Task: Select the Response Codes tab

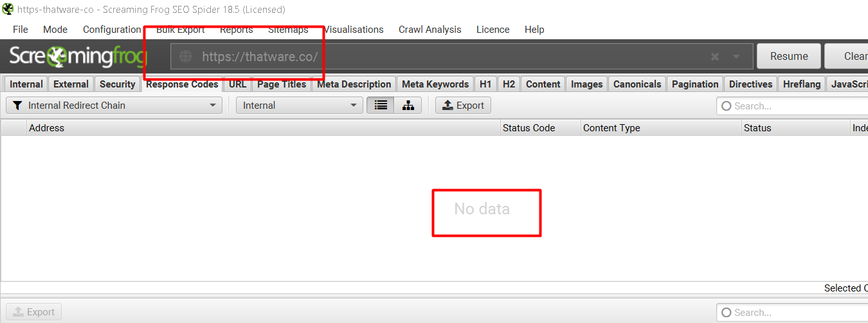Action: [182, 84]
